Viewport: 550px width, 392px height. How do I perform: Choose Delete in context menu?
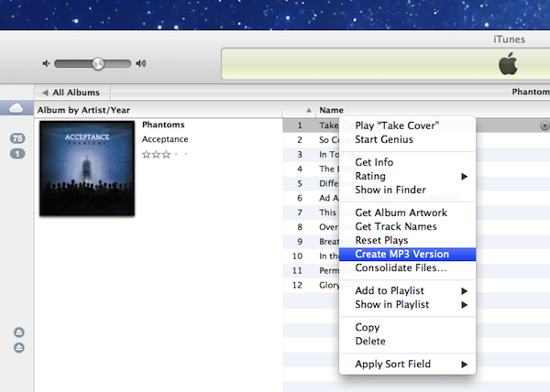pyautogui.click(x=407, y=342)
